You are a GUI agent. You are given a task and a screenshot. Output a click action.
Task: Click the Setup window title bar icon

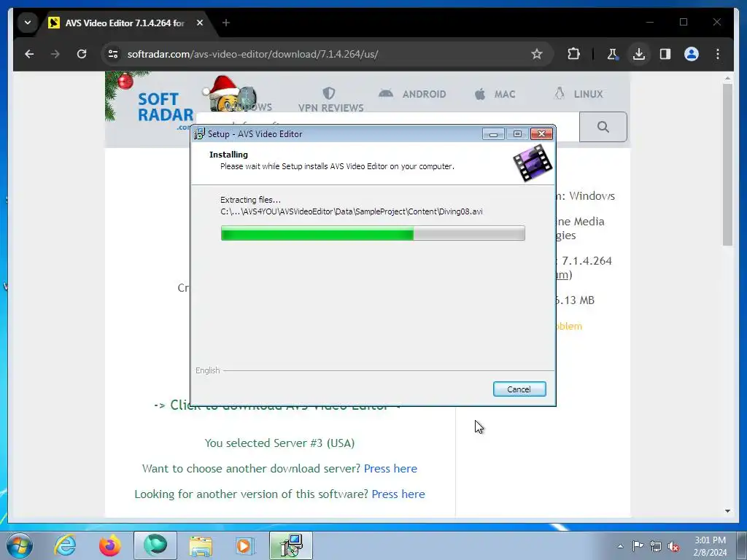(200, 134)
